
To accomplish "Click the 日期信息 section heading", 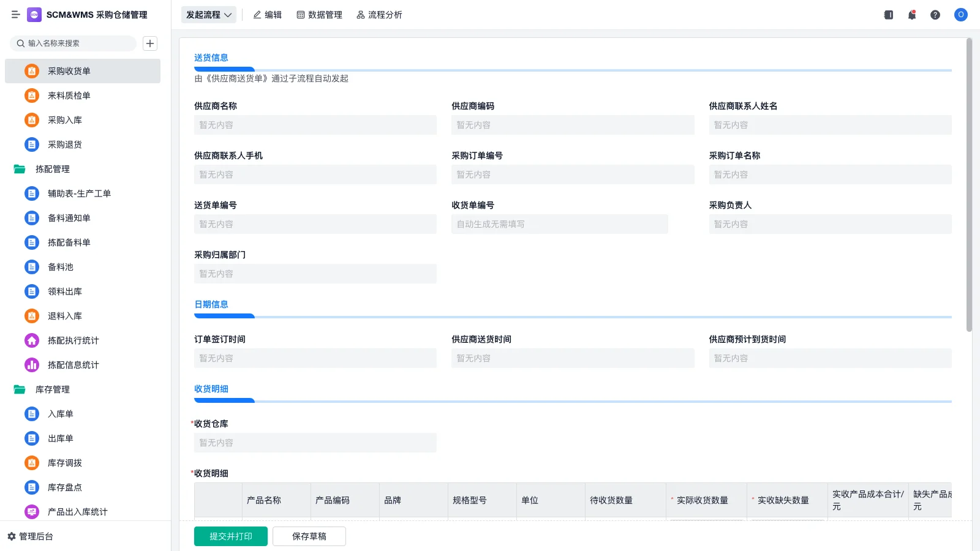I will tap(211, 304).
